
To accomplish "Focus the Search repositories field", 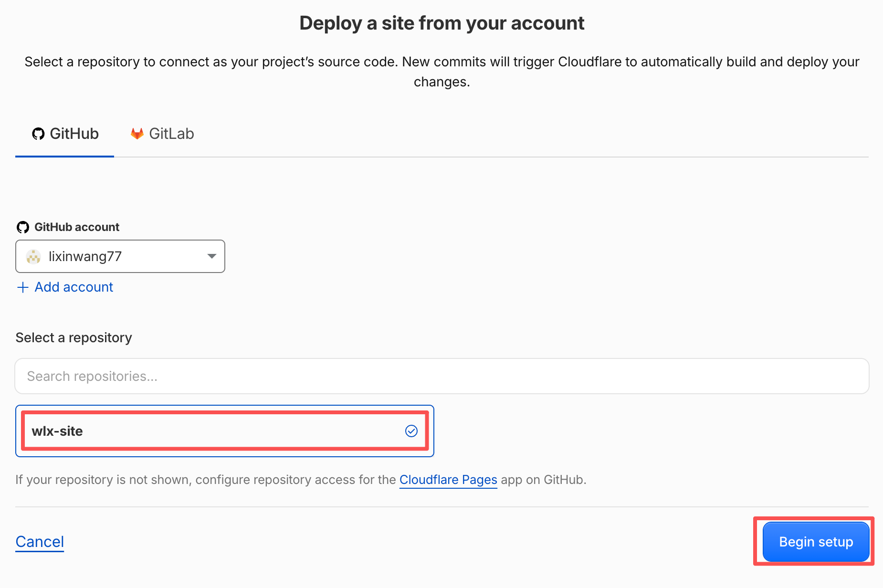I will tap(442, 376).
